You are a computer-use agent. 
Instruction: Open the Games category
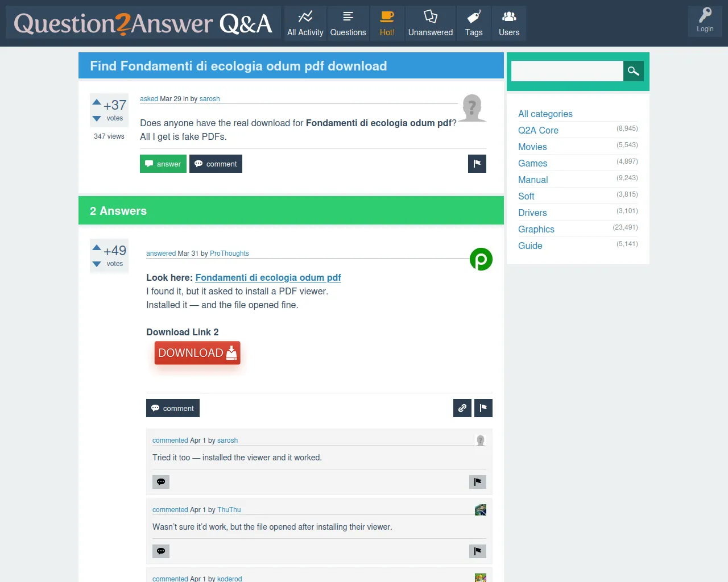(532, 163)
